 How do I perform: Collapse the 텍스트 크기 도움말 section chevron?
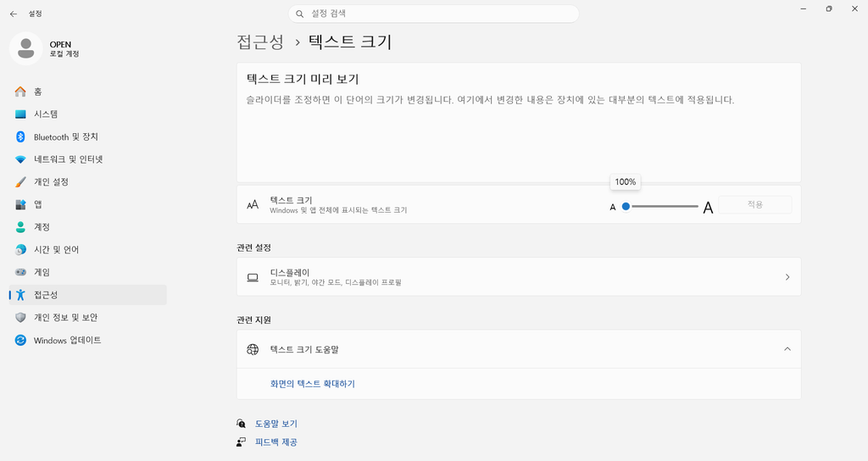pyautogui.click(x=787, y=349)
